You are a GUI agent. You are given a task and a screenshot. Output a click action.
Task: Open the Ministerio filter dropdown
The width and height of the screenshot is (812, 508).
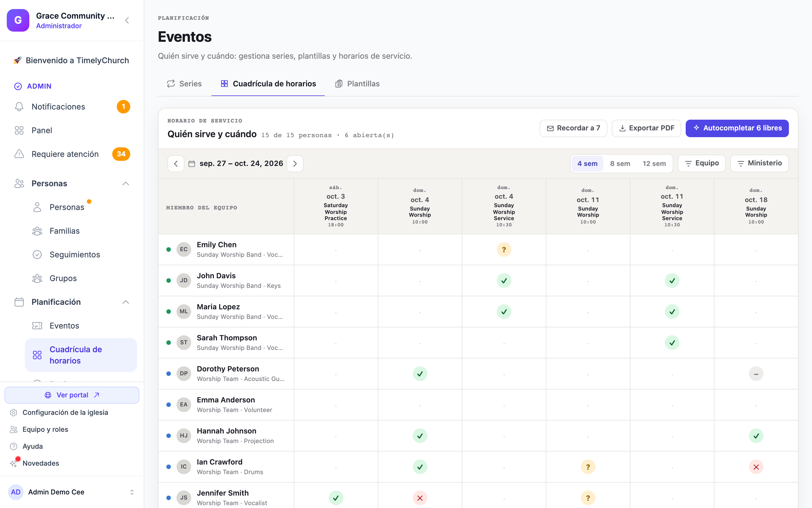(x=759, y=163)
